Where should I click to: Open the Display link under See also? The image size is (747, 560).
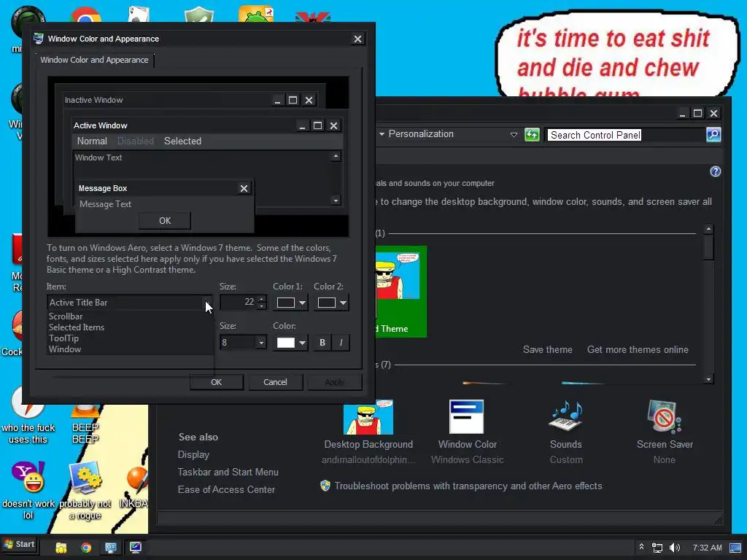pos(193,454)
